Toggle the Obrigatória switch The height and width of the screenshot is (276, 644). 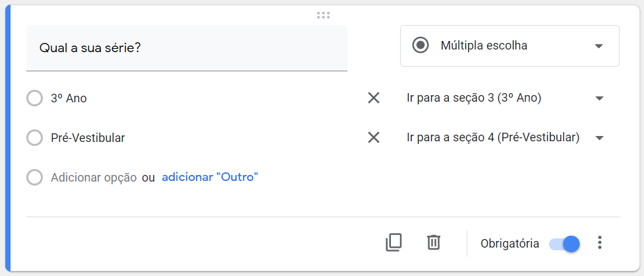tap(564, 244)
